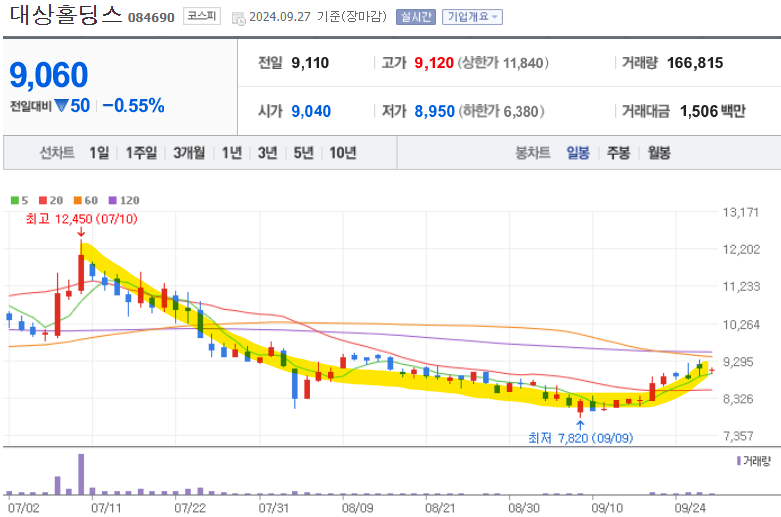The image size is (781, 517).
Task: Click the orange 60-day average legend swatch
Action: 78,200
